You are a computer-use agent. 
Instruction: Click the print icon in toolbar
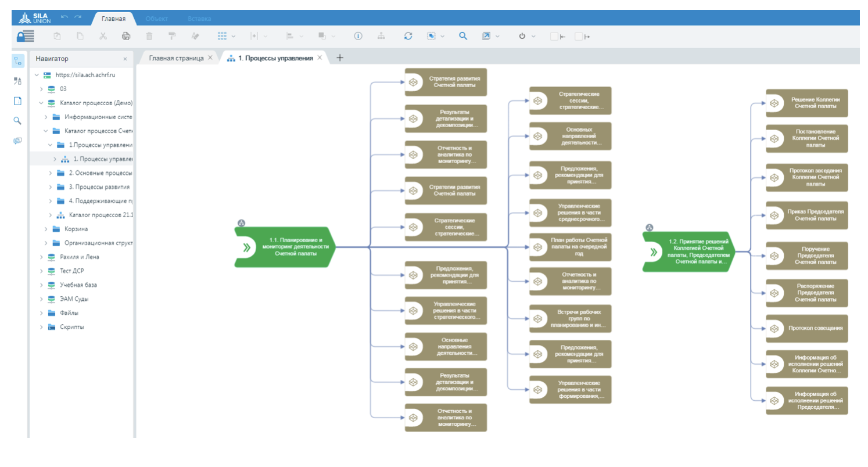(126, 36)
